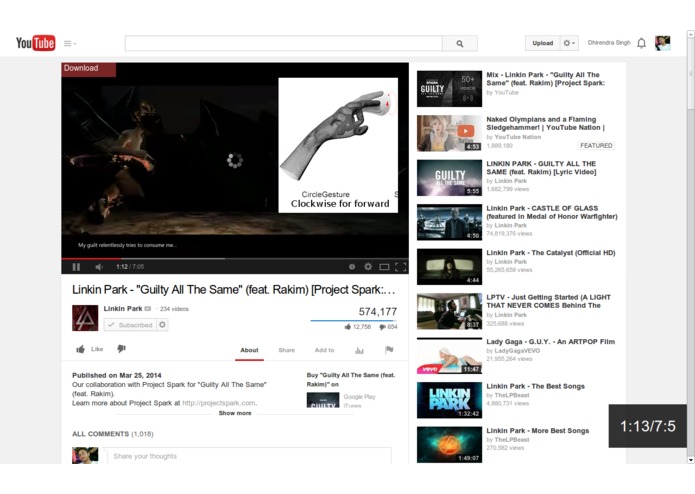Click the Linkin Park channel avatar
This screenshot has width=695, height=494.
tap(85, 318)
